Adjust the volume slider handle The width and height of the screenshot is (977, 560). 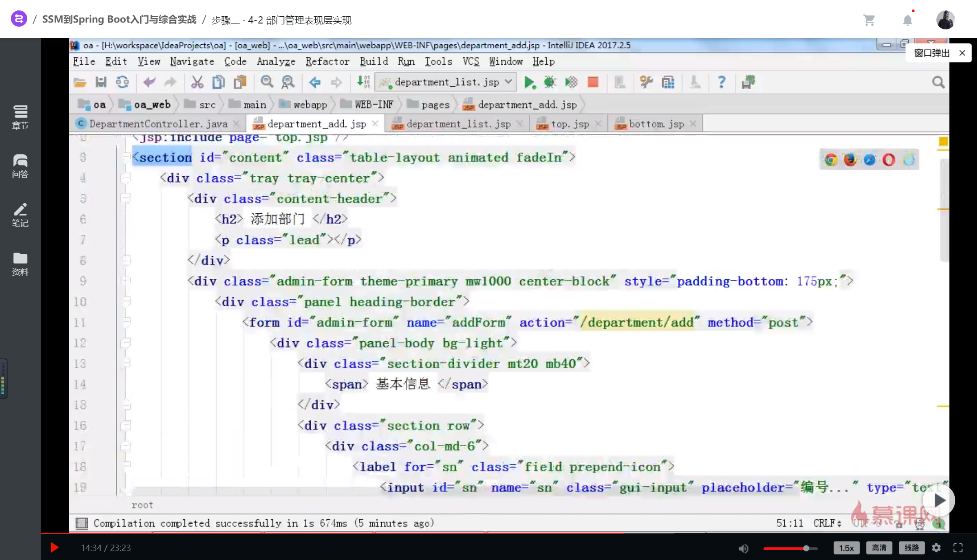(806, 548)
